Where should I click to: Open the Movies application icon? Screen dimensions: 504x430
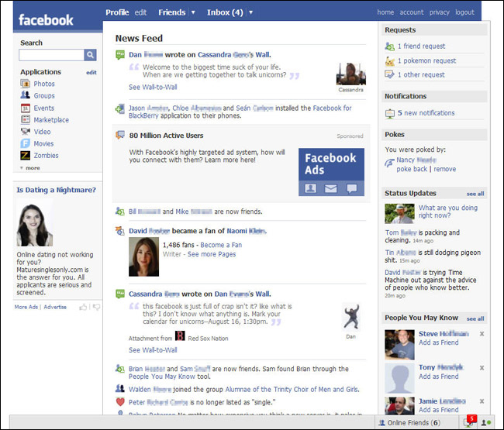coord(26,143)
